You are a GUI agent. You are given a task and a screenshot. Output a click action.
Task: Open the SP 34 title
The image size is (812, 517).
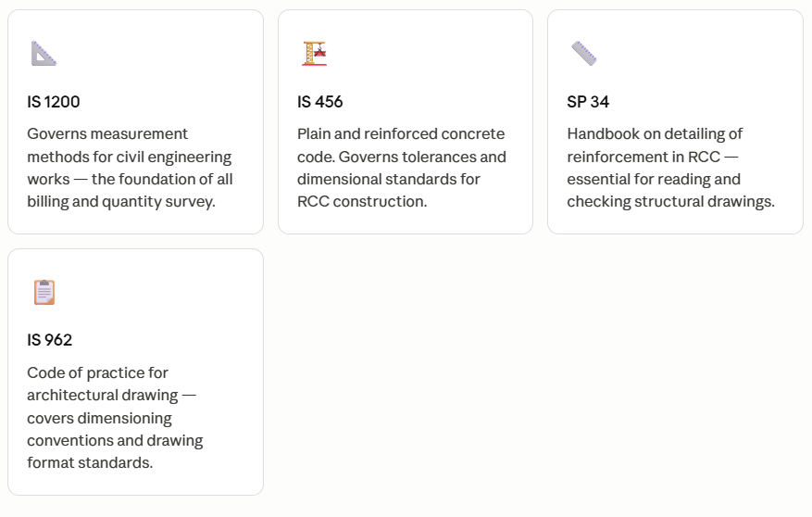tap(588, 102)
